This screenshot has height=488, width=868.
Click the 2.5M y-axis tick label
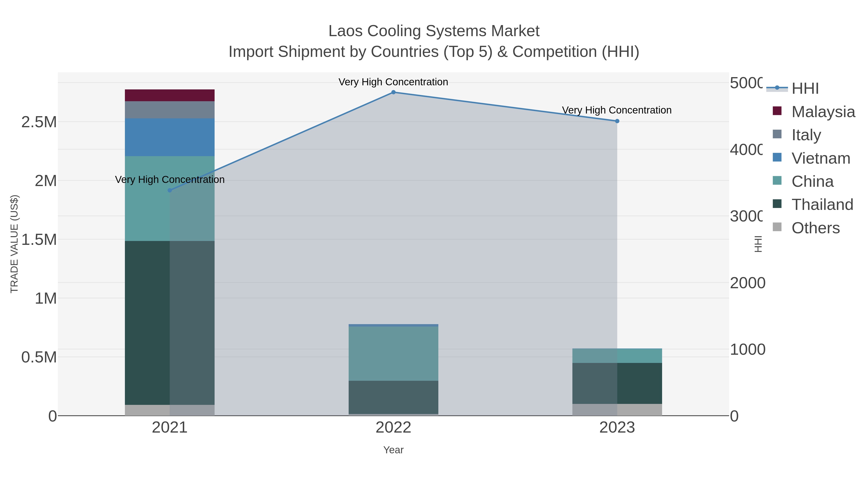pos(39,122)
